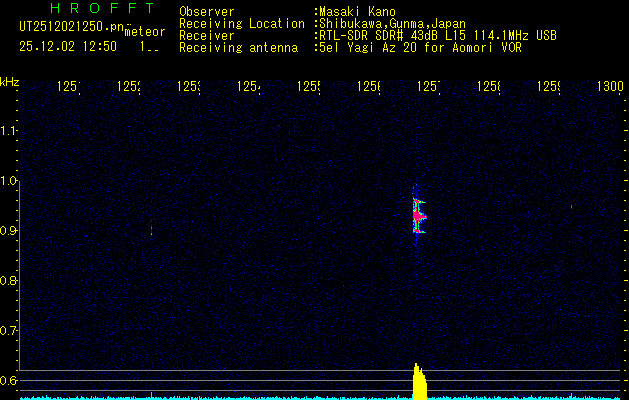Click the 1255 time axis label
This screenshot has height=400, width=629.
point(308,86)
